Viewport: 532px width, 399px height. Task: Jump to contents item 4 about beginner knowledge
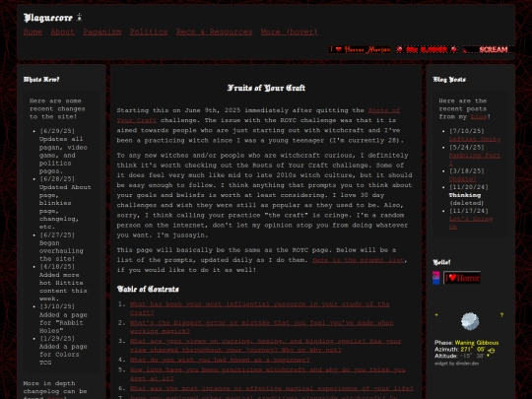coord(220,360)
